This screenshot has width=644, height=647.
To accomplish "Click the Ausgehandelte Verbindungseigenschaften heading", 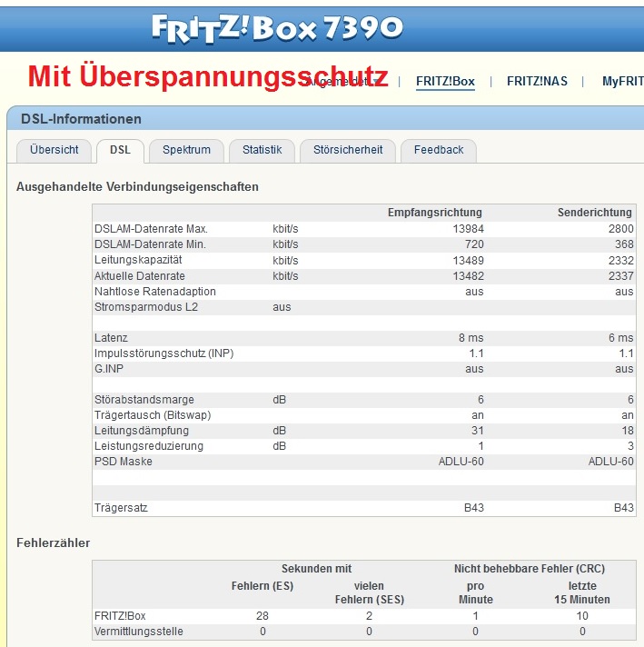I will [137, 187].
